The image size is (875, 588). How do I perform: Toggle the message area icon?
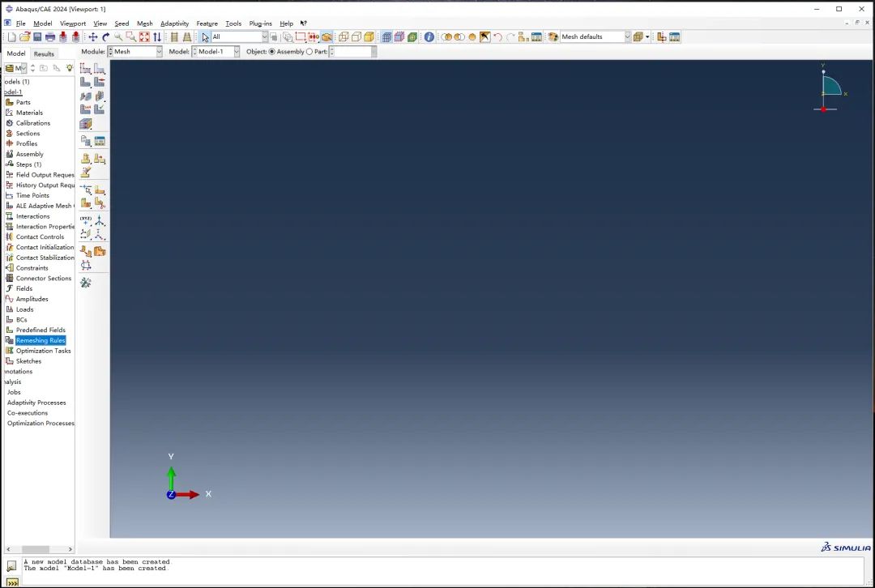pyautogui.click(x=11, y=566)
